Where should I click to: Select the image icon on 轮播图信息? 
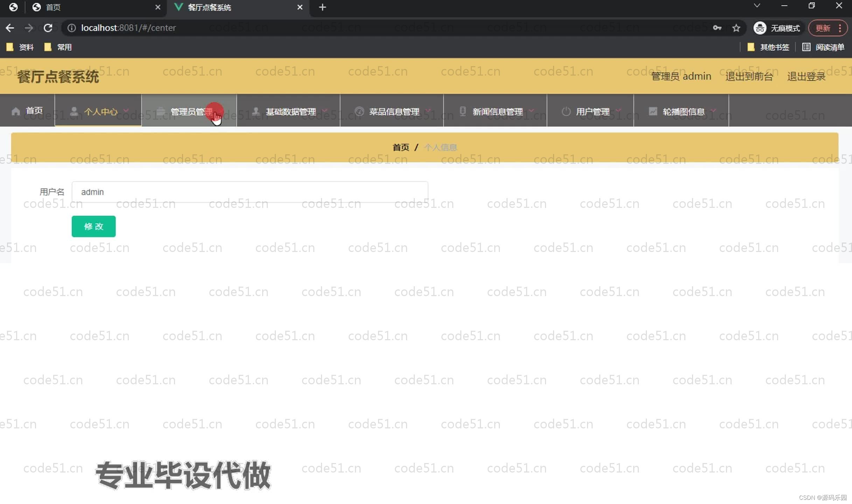coord(653,111)
